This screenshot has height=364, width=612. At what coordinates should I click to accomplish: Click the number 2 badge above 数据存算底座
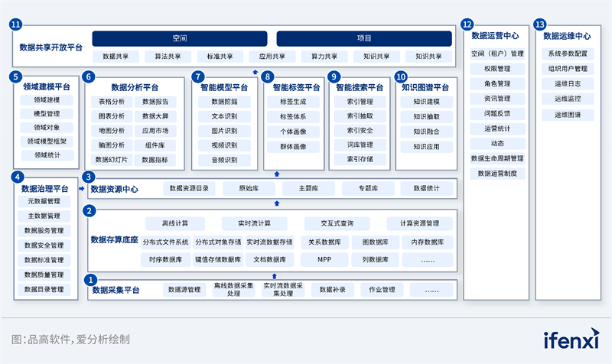pos(90,211)
